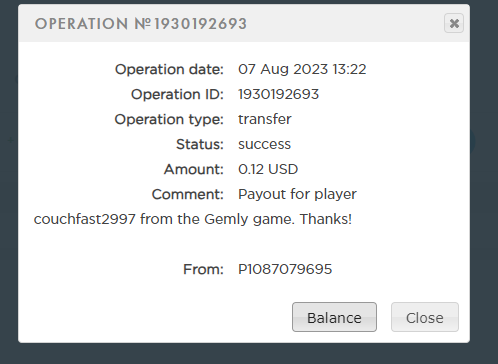Click the dimmed background below the dialog

(x=249, y=354)
